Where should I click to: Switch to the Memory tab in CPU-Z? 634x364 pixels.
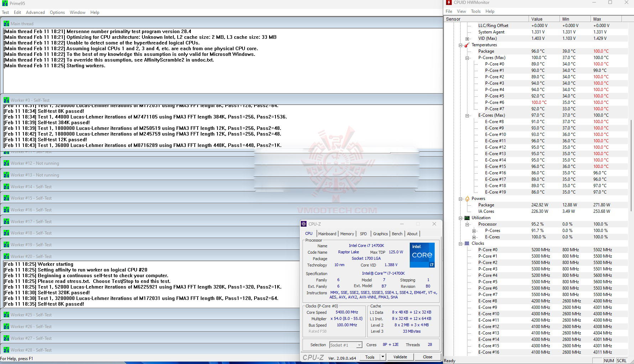[347, 234]
